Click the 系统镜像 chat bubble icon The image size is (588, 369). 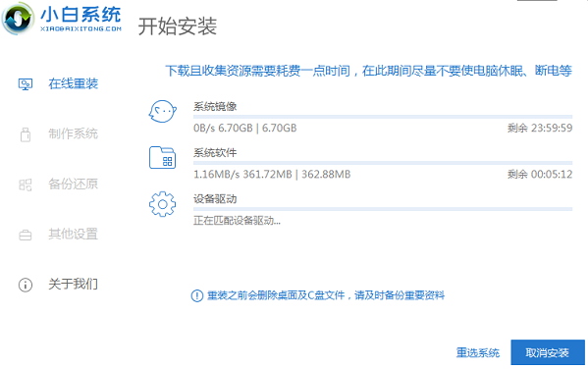(162, 111)
